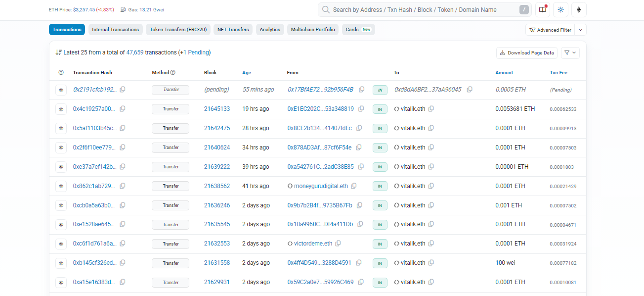Click the sort icon before Latest 25
The image size is (644, 296).
[59, 52]
